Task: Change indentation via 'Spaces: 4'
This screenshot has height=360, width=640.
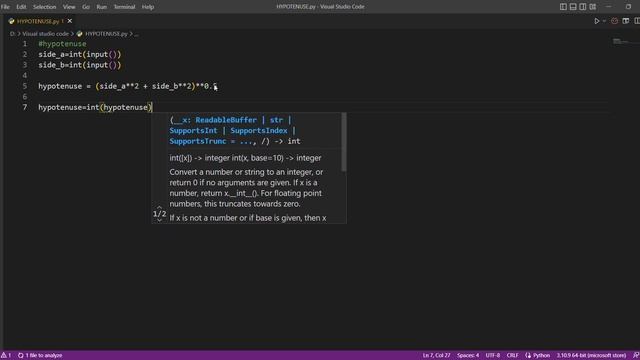Action: [468, 355]
